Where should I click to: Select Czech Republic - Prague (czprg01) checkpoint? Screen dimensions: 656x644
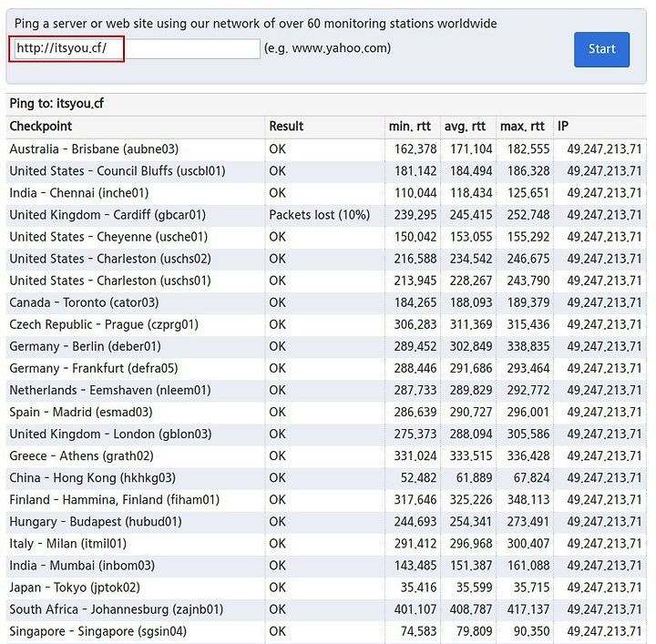(x=104, y=324)
